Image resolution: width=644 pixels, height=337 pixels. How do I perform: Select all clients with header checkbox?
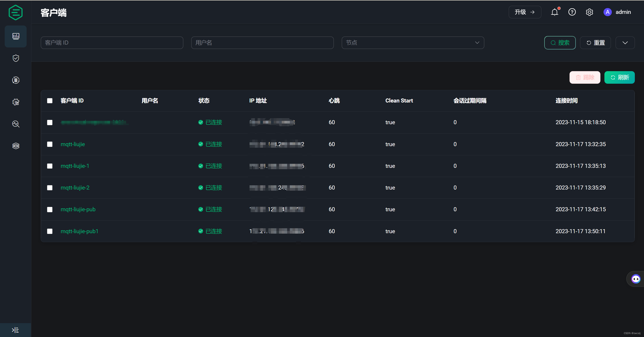click(x=50, y=100)
